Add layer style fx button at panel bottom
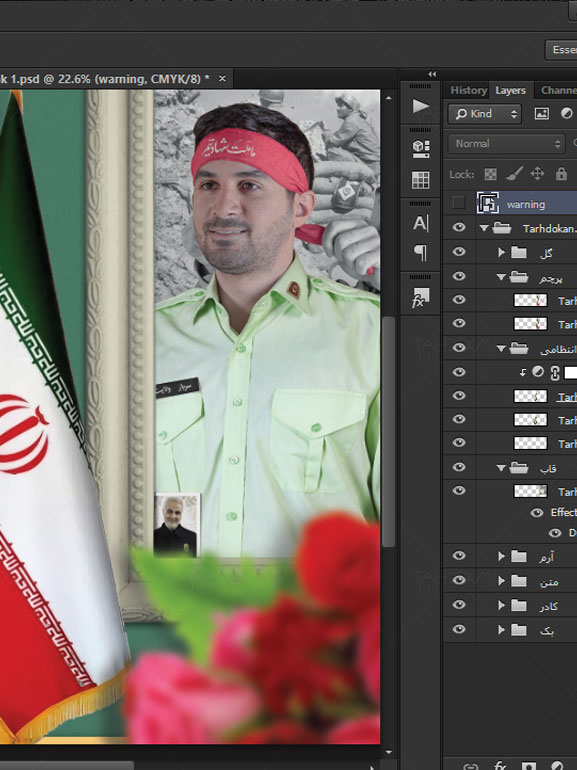577x770 pixels. (500, 766)
